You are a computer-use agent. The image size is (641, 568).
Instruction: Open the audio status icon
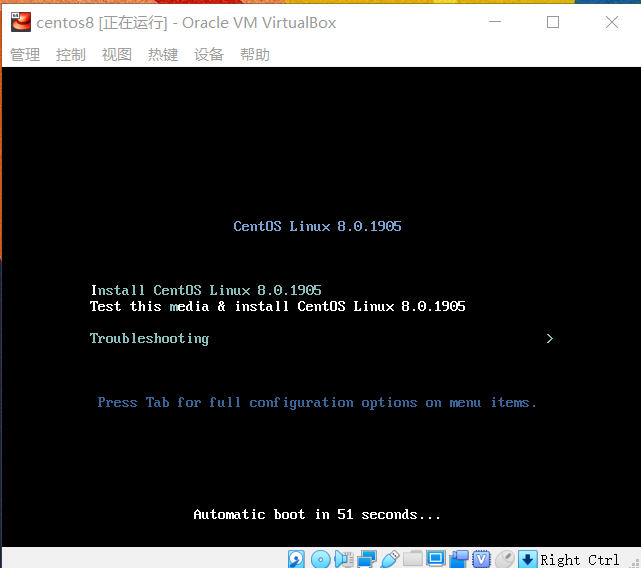(x=344, y=559)
